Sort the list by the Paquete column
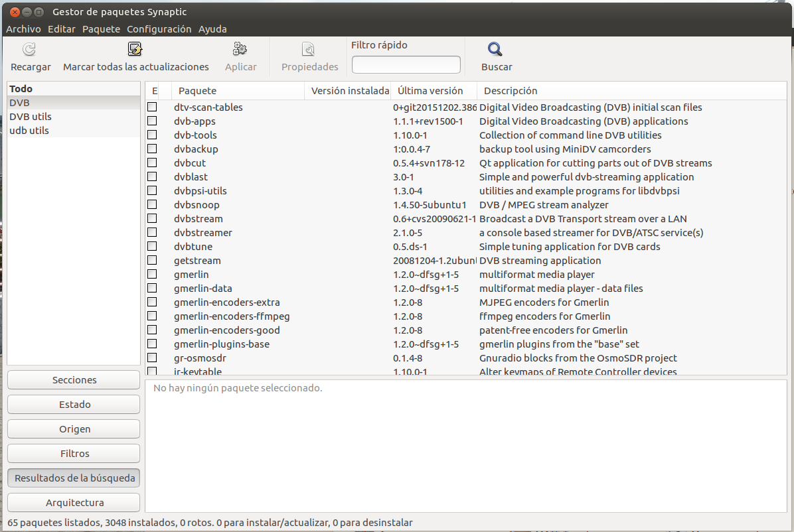The image size is (794, 532). [238, 91]
